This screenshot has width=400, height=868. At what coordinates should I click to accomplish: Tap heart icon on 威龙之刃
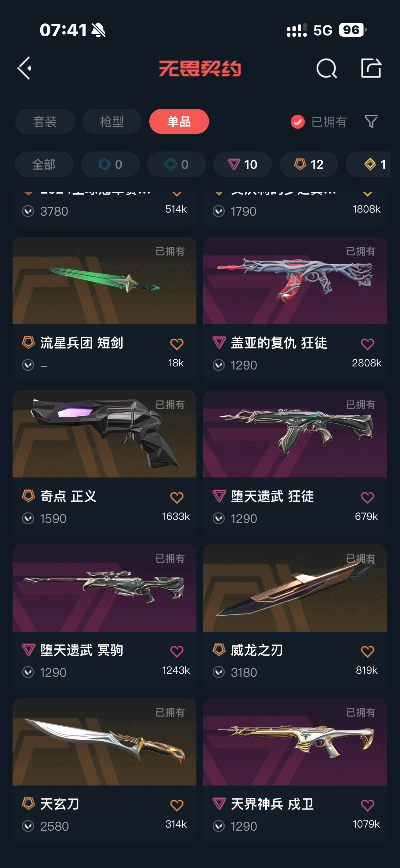coord(367,651)
